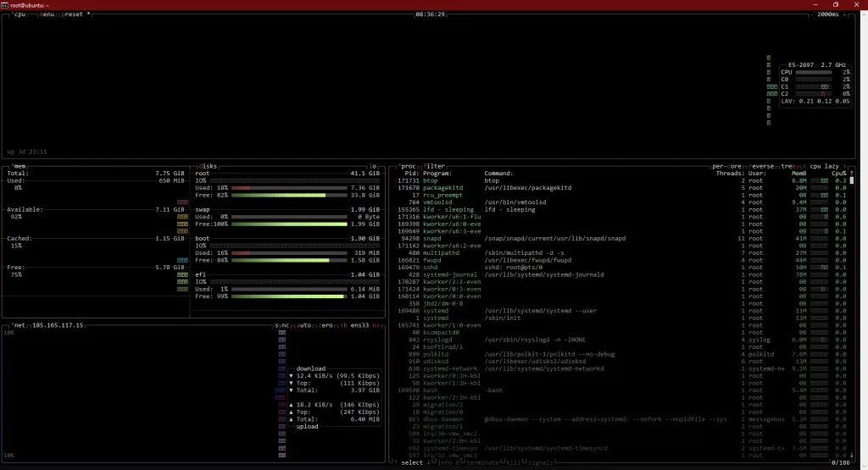Select previous sort column with left arrow
This screenshot has width=868, height=470.
(x=804, y=166)
